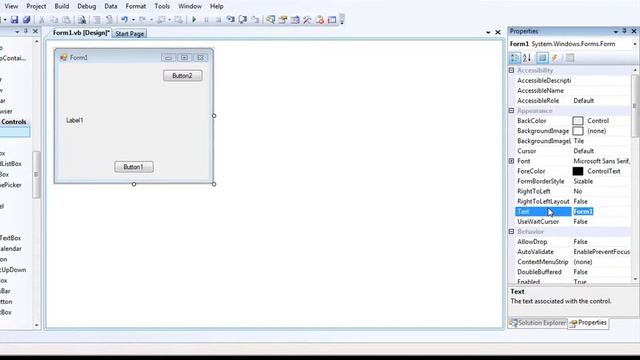The image size is (640, 360).
Task: Collapse the Accessibility category
Action: click(511, 70)
